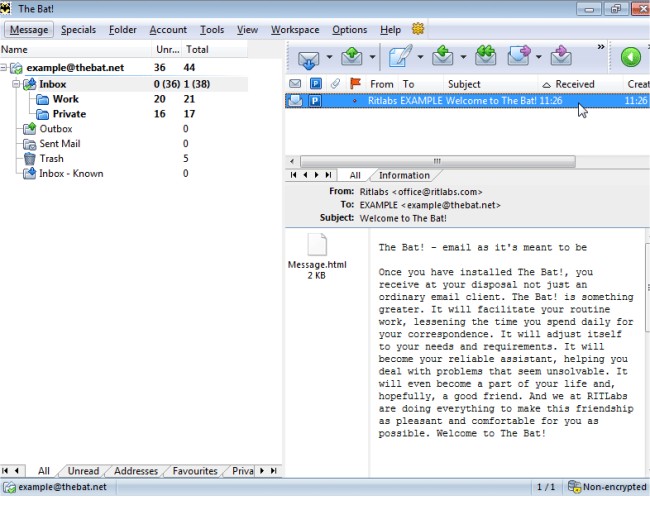Click the Reply toolbar icon
Viewport: 650px width, 505px height.
point(443,57)
